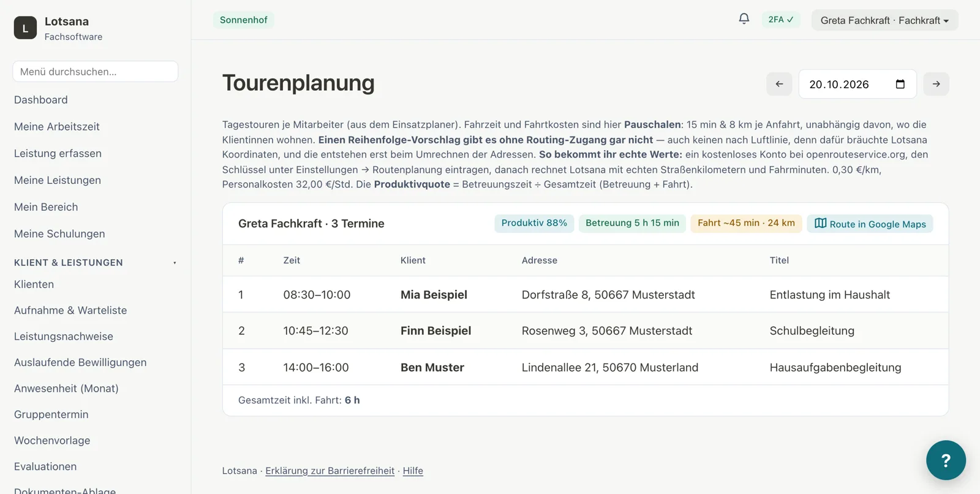Screen dimensions: 980x494
Task: Click the Sonnenhof badge
Action: 244,20
